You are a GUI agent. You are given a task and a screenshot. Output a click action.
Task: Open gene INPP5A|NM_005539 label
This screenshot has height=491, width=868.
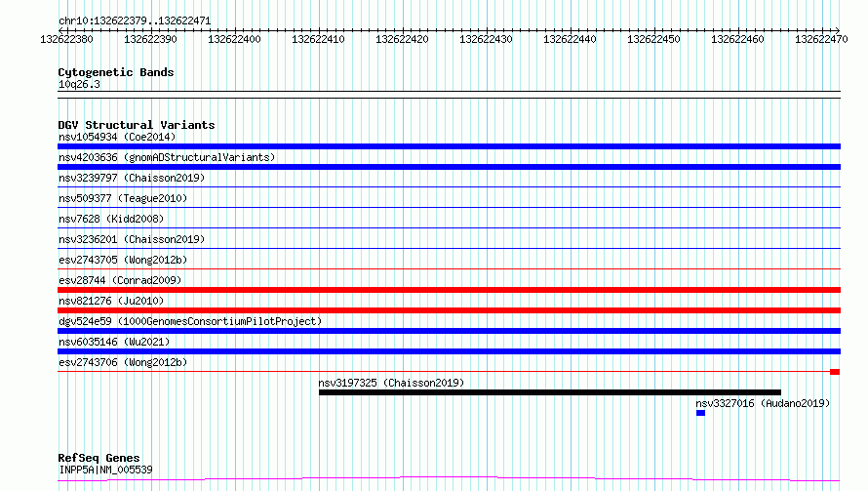click(105, 470)
